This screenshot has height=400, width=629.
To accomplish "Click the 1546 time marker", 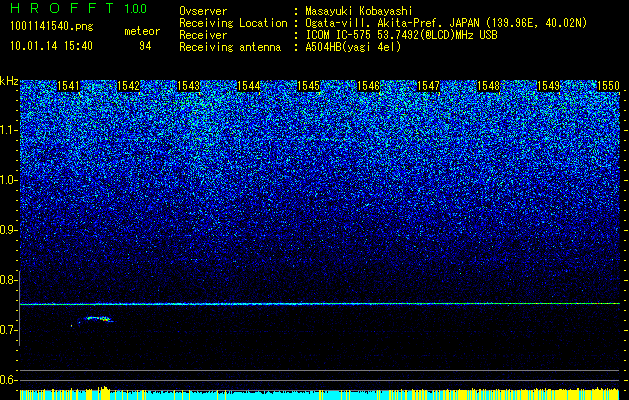I will [x=368, y=86].
